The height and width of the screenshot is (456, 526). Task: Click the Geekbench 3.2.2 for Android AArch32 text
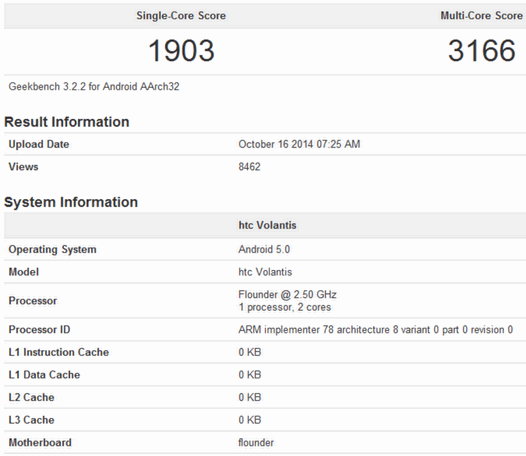[x=94, y=87]
